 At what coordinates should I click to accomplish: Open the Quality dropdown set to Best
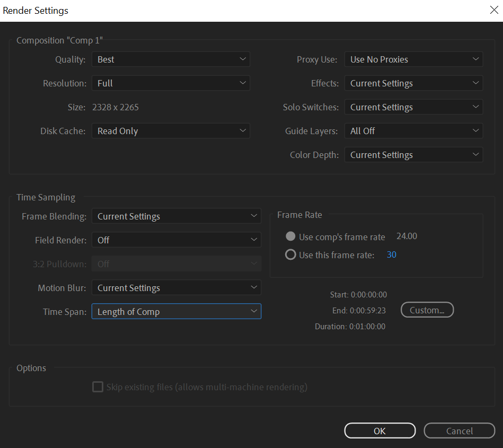170,59
